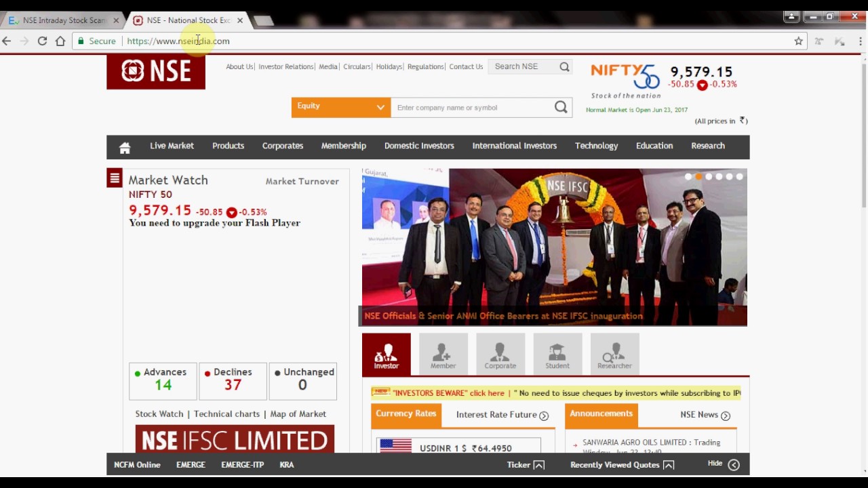Screen dimensions: 868x488
Task: Open the Regulations link
Action: [x=426, y=66]
